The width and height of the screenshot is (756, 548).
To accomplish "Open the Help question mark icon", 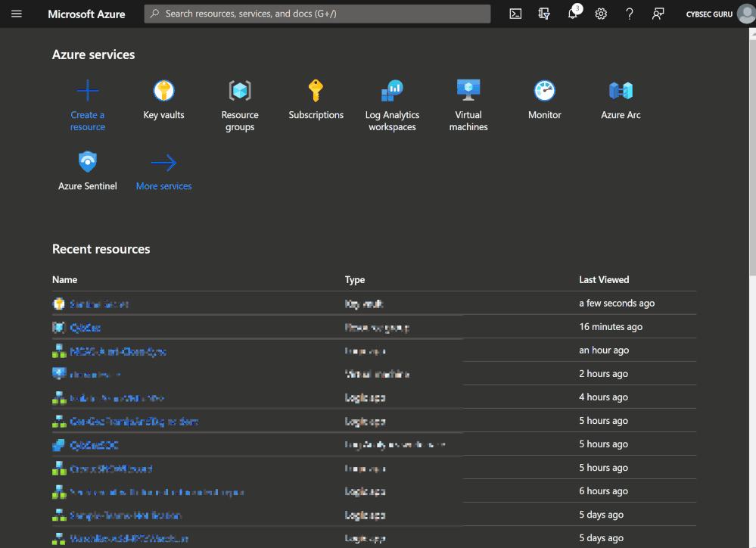I will [x=629, y=14].
